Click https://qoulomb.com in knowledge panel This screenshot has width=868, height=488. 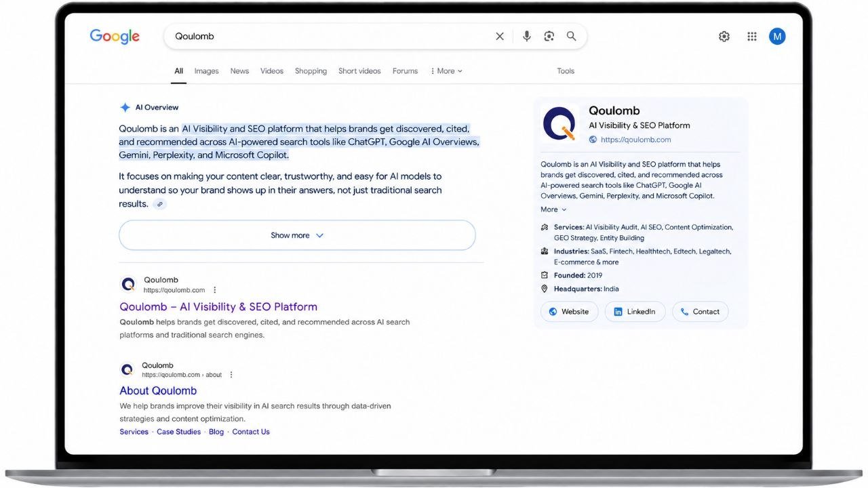[635, 140]
